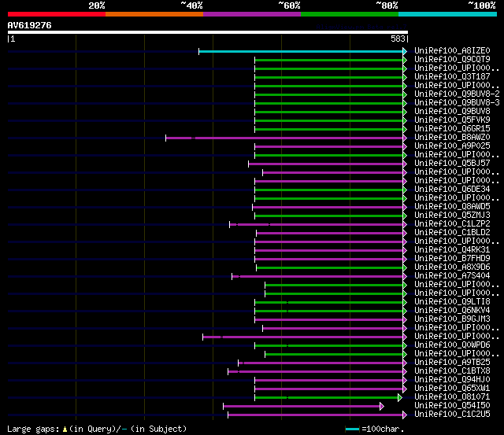The height and width of the screenshot is (435, 504).
Task: Click the orange ~40% identity legend bar
Action: point(154,14)
